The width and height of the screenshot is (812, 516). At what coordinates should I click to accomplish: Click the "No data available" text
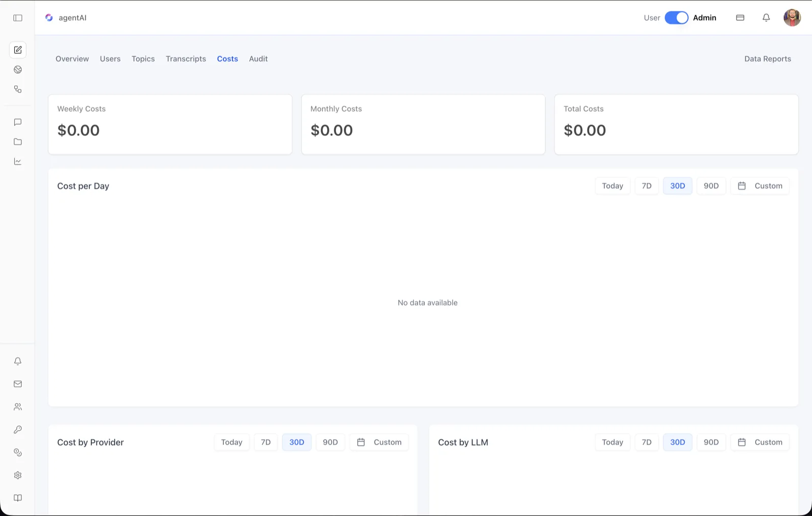coord(428,303)
